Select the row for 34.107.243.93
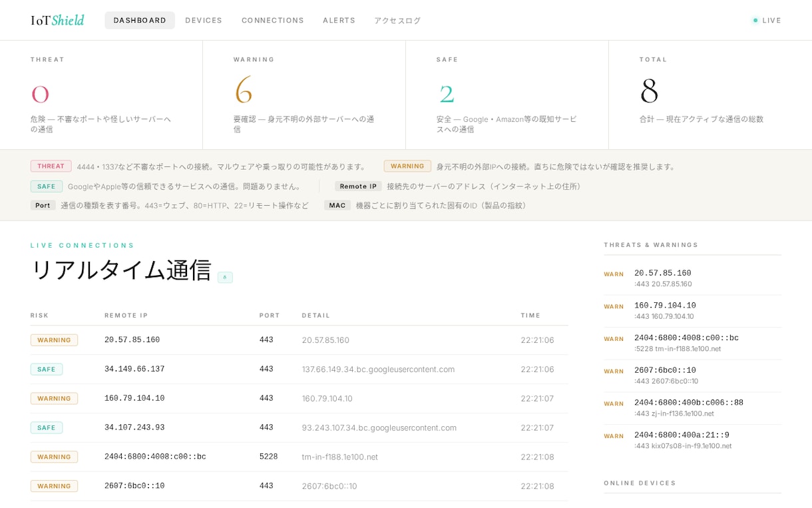The height and width of the screenshot is (508, 812). [299, 428]
